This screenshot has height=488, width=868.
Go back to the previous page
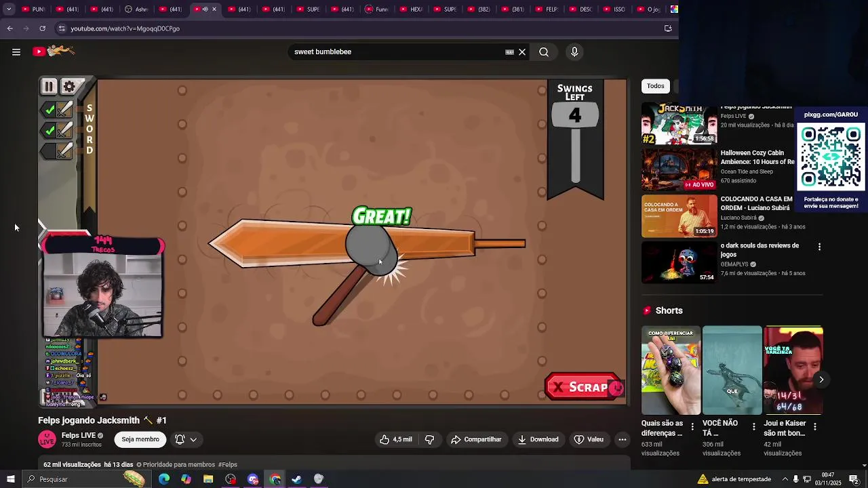(x=9, y=28)
